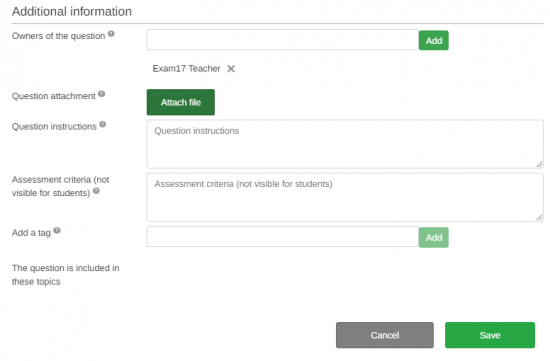
Task: Open the Attach file dialog
Action: (x=181, y=102)
